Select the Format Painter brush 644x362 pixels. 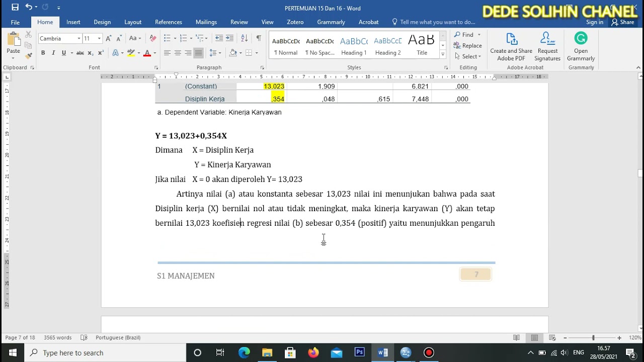(x=29, y=55)
